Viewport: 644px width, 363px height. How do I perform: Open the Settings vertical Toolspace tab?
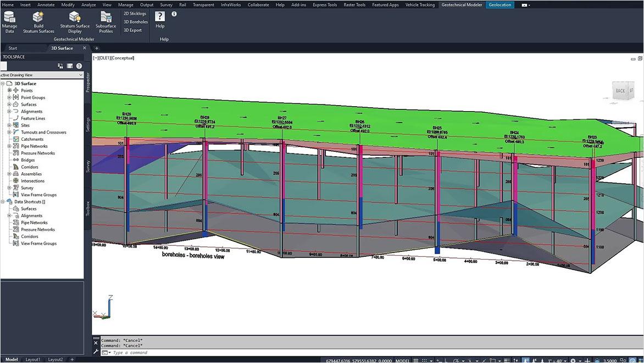pyautogui.click(x=87, y=124)
